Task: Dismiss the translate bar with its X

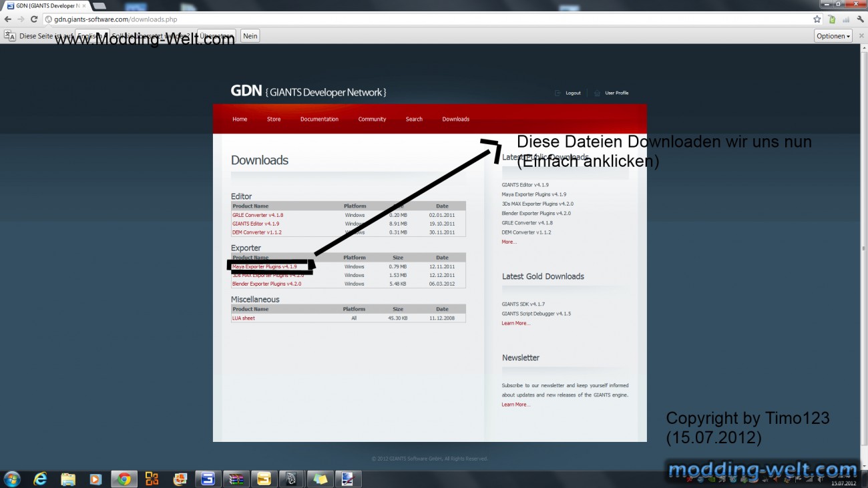Action: (x=861, y=36)
